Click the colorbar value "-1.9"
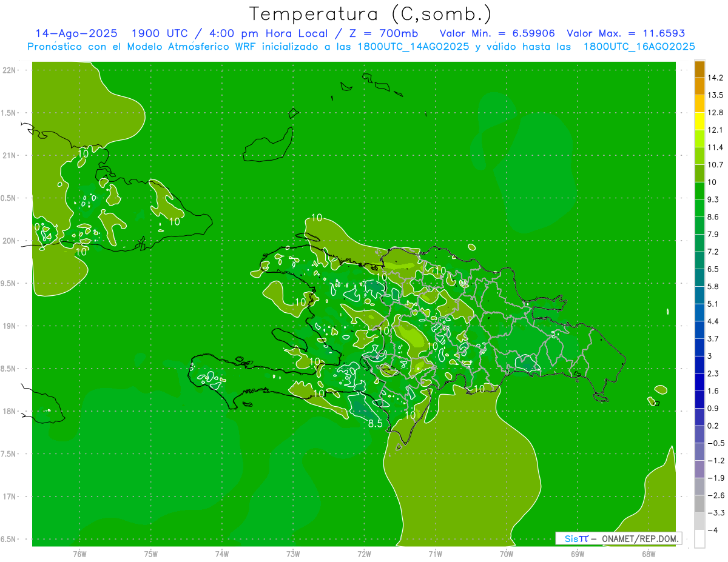Screen dimensions: 728x562 (x=715, y=478)
